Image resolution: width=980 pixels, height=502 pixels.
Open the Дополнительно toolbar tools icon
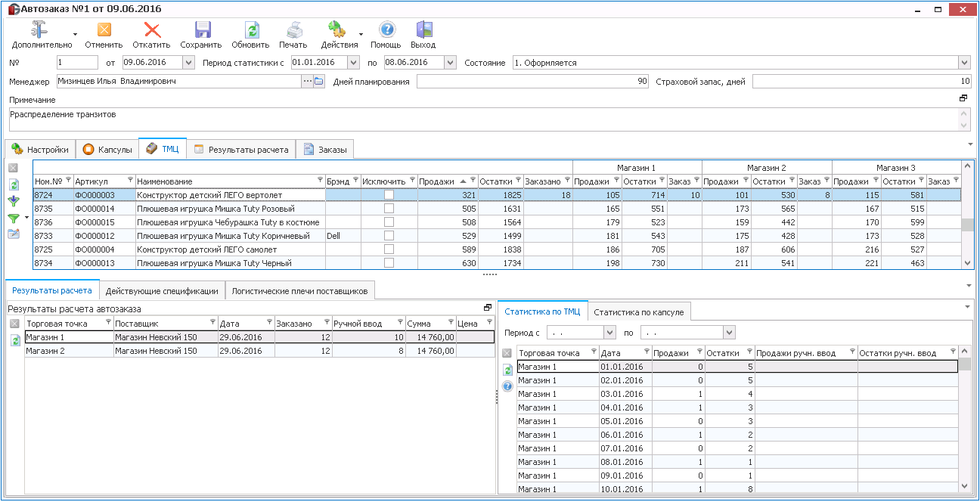(41, 29)
